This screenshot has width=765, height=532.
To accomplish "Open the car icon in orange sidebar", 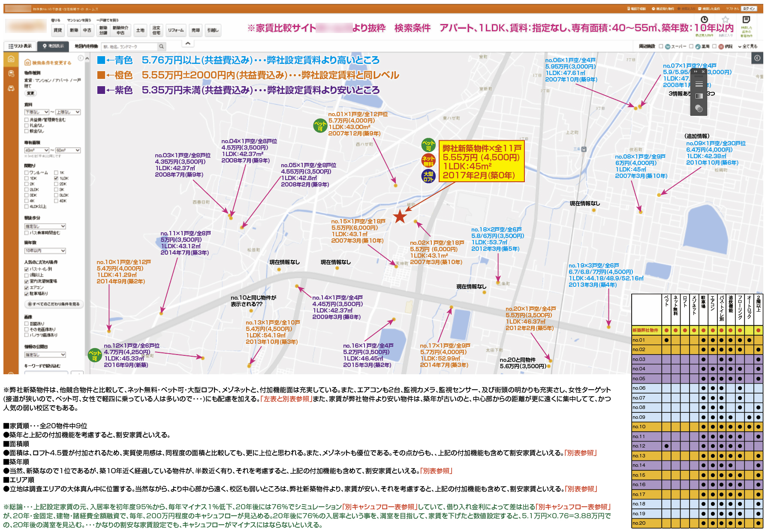I will (11, 88).
